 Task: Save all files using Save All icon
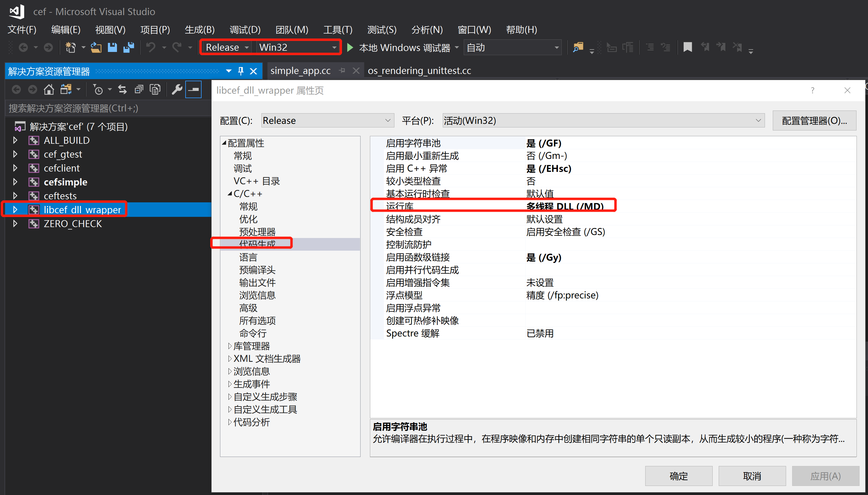click(128, 47)
